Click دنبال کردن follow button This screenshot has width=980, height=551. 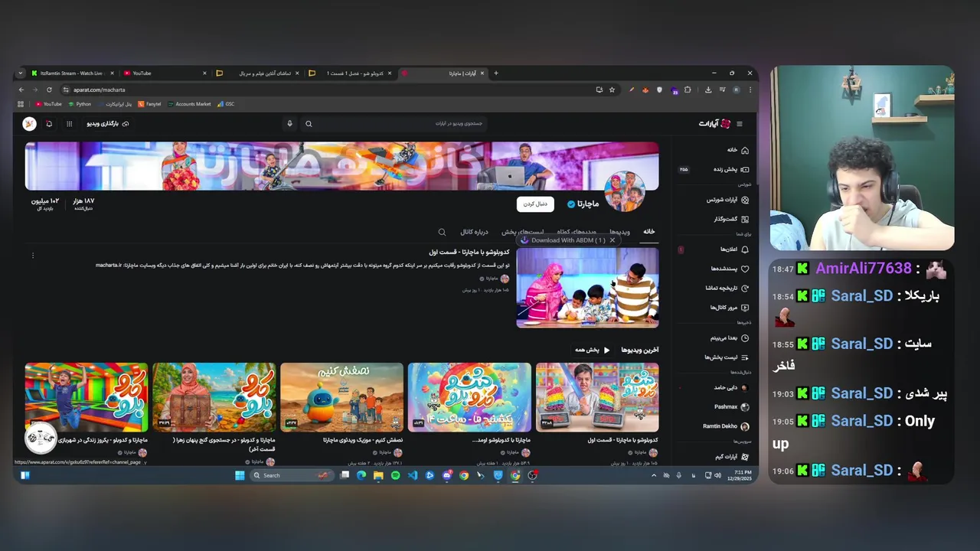(535, 204)
